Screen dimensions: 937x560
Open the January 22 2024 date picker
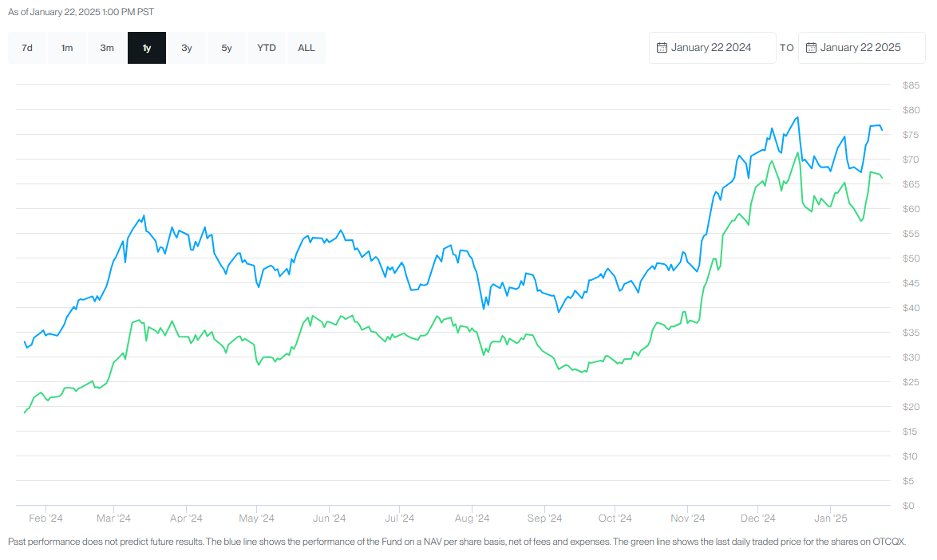(713, 47)
